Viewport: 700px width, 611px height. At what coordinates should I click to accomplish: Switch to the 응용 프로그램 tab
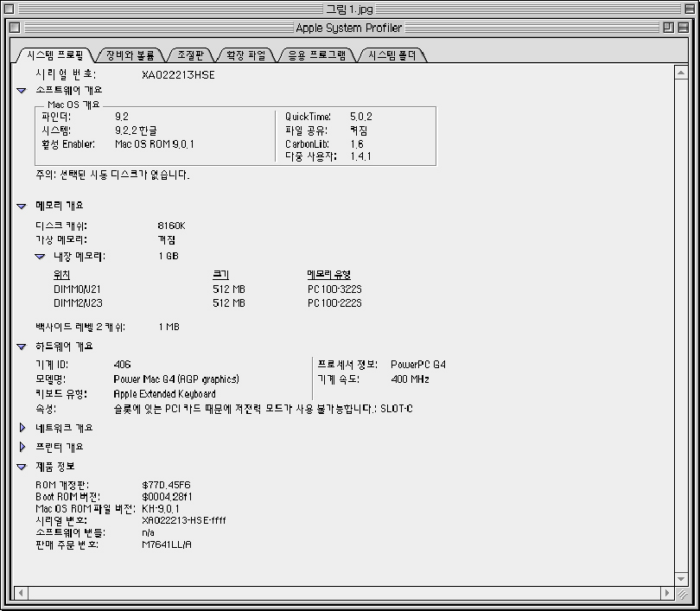pos(316,55)
